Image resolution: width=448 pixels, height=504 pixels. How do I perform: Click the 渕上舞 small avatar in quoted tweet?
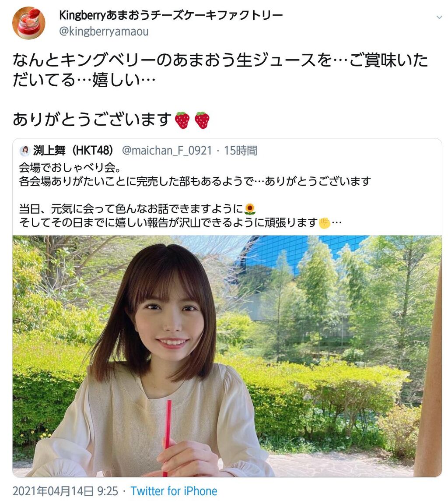coord(24,151)
